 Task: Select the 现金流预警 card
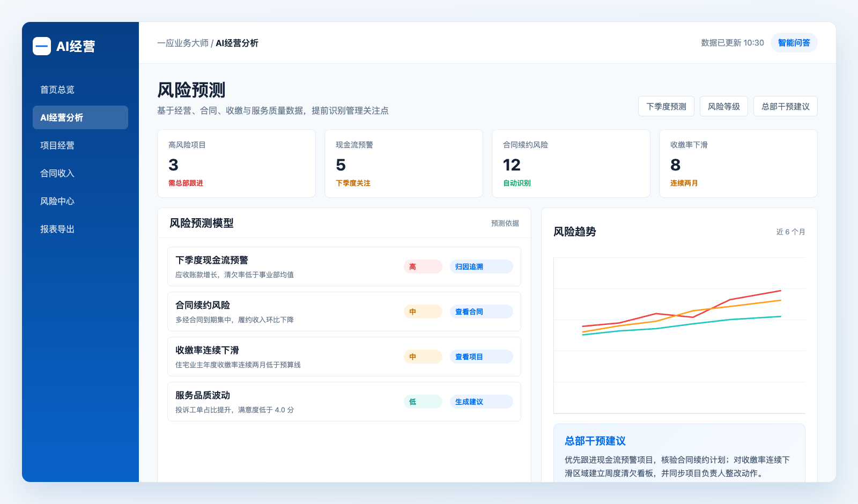(404, 164)
